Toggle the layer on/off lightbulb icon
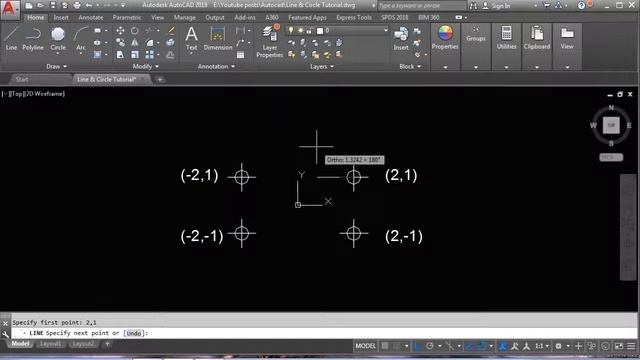 (x=291, y=30)
